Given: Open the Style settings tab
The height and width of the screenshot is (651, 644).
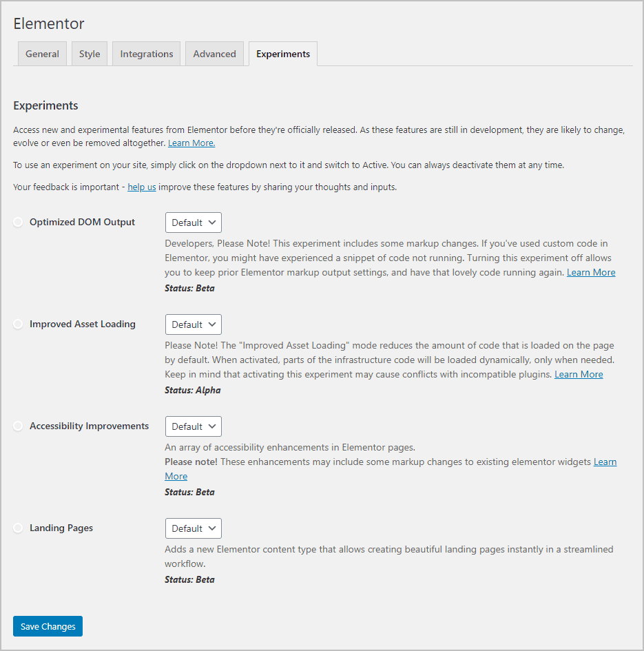Looking at the screenshot, I should [x=89, y=53].
